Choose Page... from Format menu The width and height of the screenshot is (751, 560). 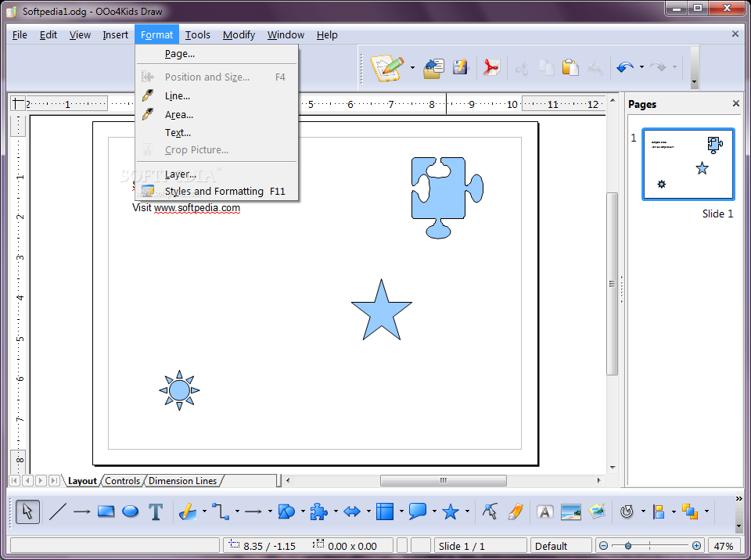point(217,54)
